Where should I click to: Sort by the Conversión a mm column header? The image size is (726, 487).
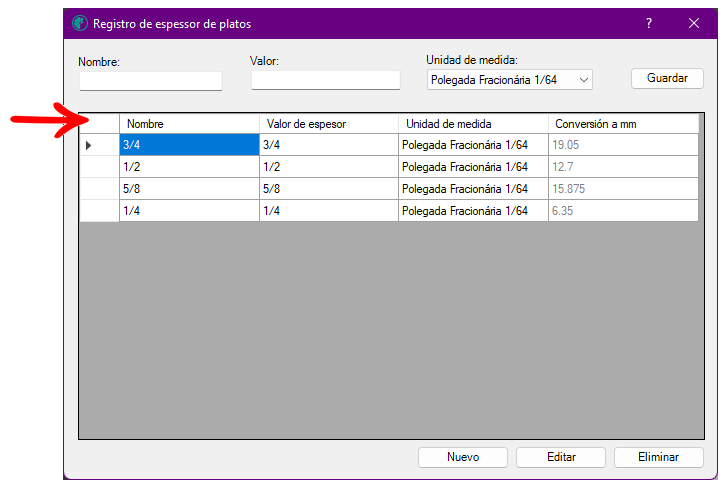coord(623,124)
